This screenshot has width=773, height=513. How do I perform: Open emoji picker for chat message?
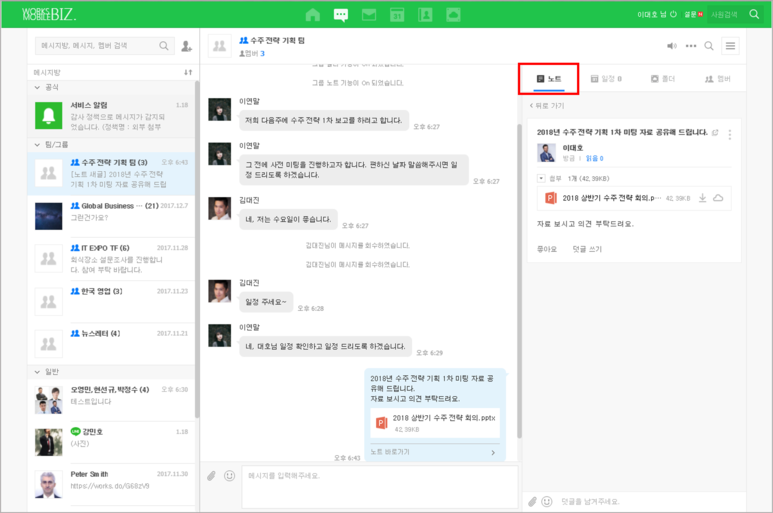pos(229,476)
